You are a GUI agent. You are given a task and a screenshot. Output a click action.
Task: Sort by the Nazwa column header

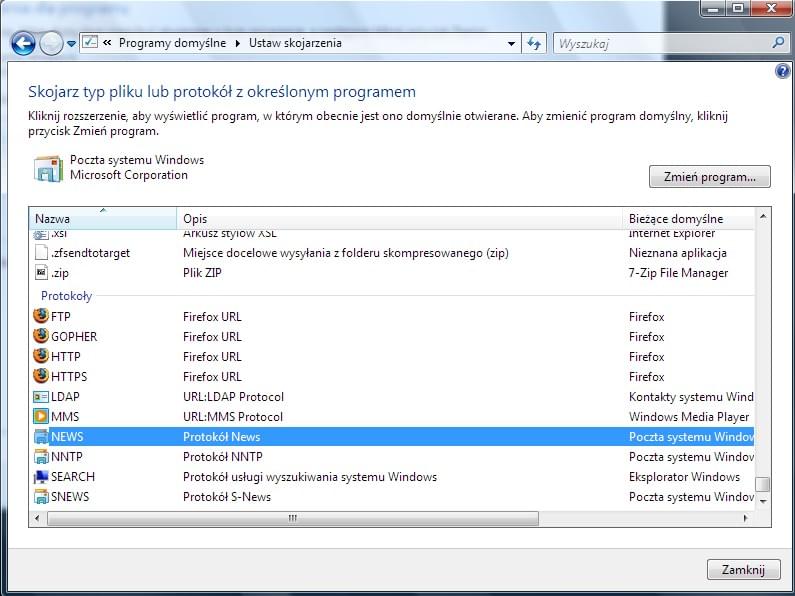[103, 218]
